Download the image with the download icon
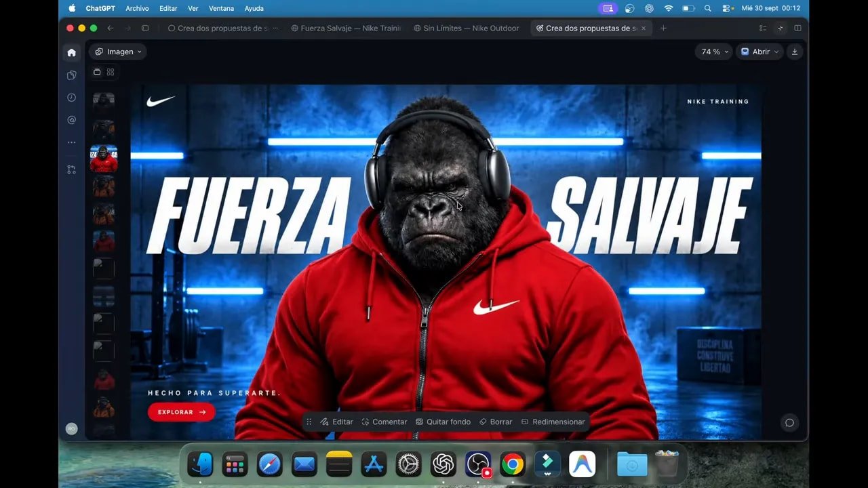This screenshot has width=868, height=488. 795,52
